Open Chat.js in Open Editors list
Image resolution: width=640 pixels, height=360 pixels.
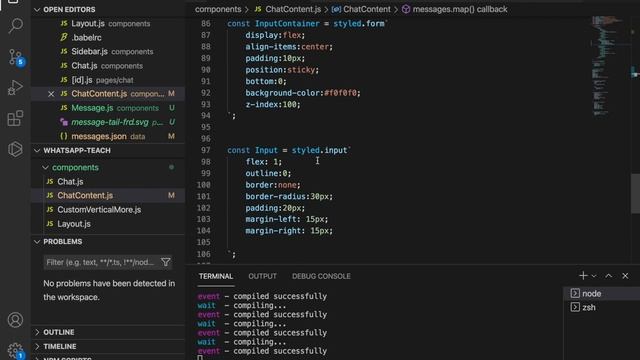(x=108, y=66)
